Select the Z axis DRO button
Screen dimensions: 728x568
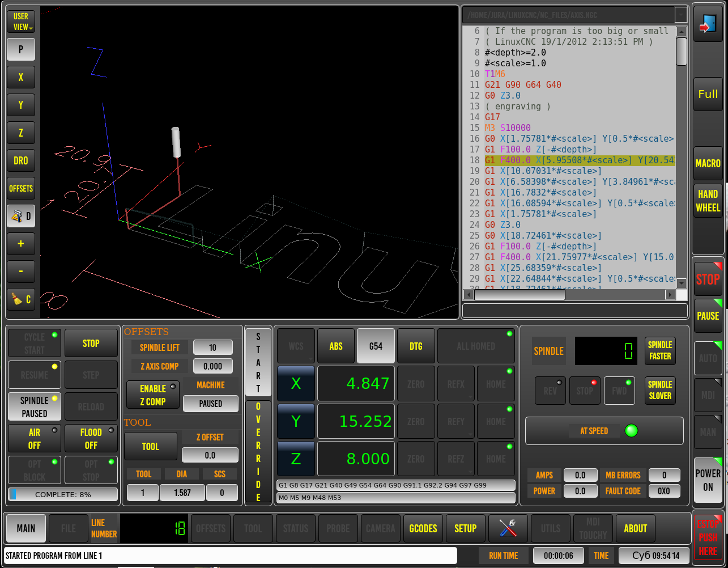click(296, 459)
